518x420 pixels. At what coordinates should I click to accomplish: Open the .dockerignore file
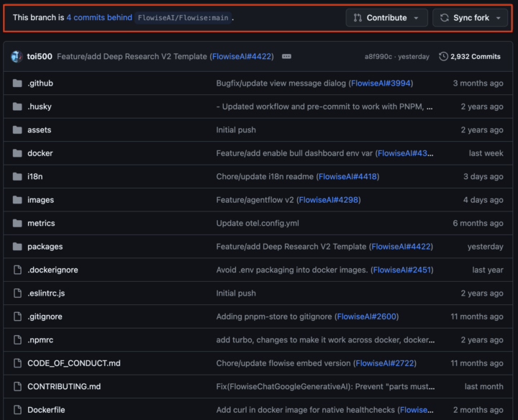pos(53,270)
